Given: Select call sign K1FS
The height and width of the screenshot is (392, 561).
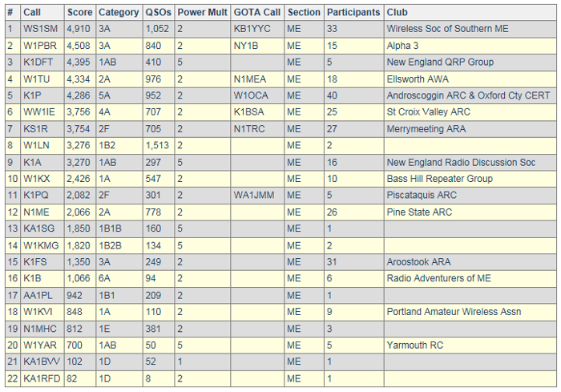Looking at the screenshot, I should [35, 261].
